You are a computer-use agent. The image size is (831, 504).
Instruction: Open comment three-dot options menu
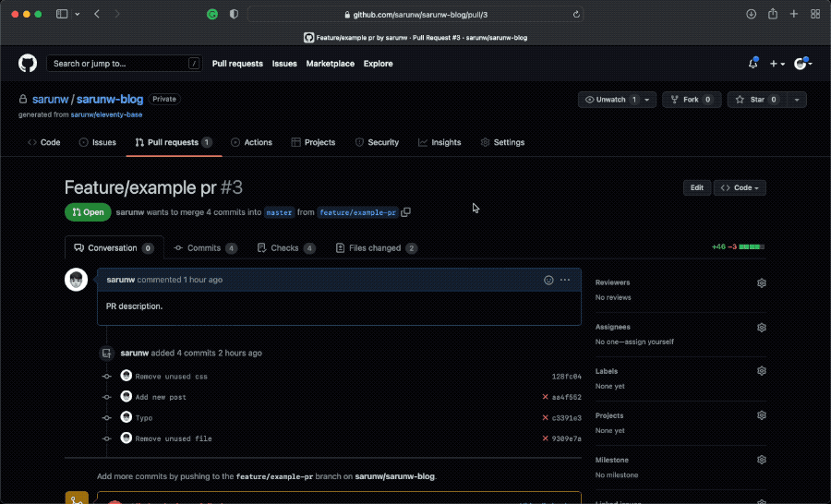565,280
